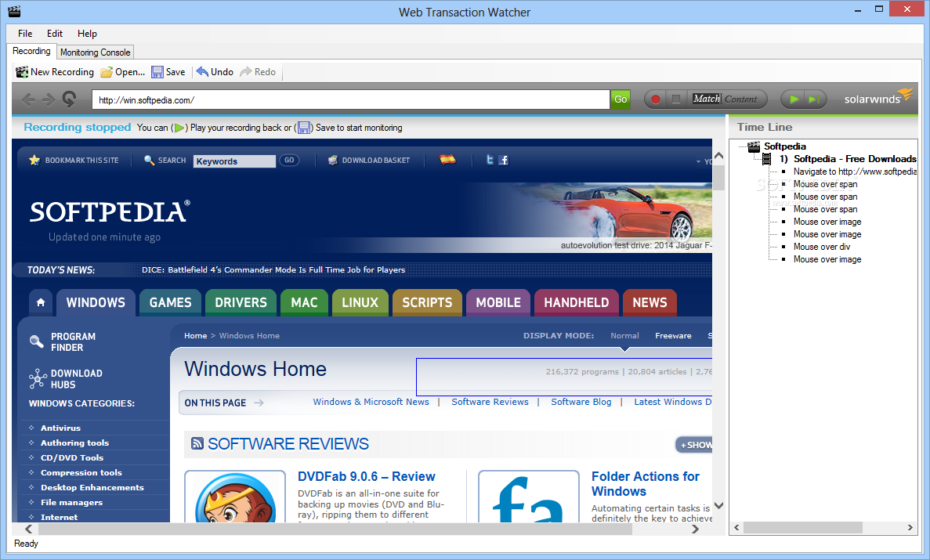Select the HANDHELD category tab
The image size is (930, 560).
(x=577, y=302)
